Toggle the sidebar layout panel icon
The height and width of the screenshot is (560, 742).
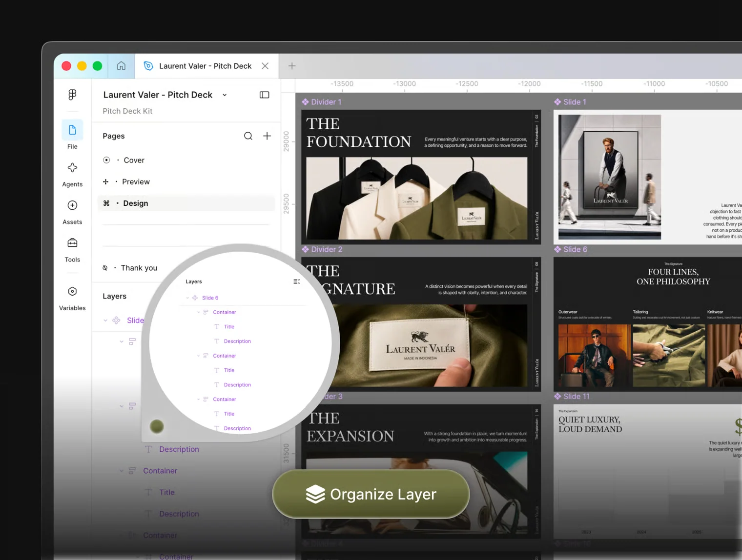click(264, 95)
